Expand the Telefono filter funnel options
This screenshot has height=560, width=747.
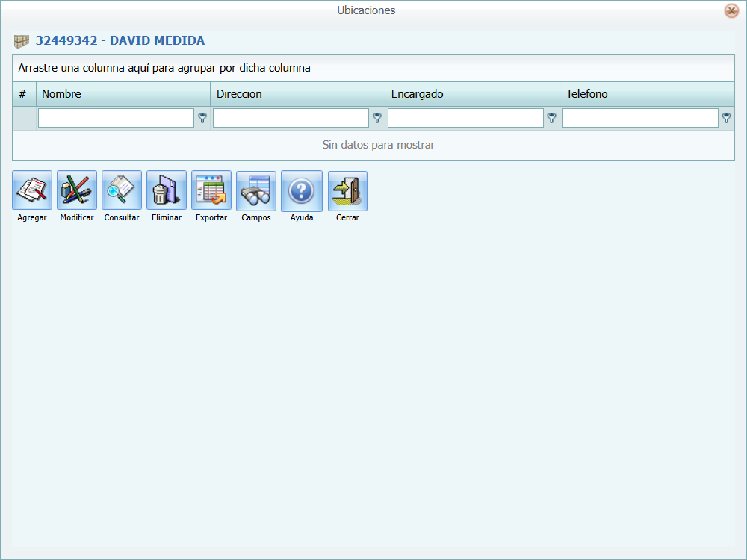click(x=726, y=118)
